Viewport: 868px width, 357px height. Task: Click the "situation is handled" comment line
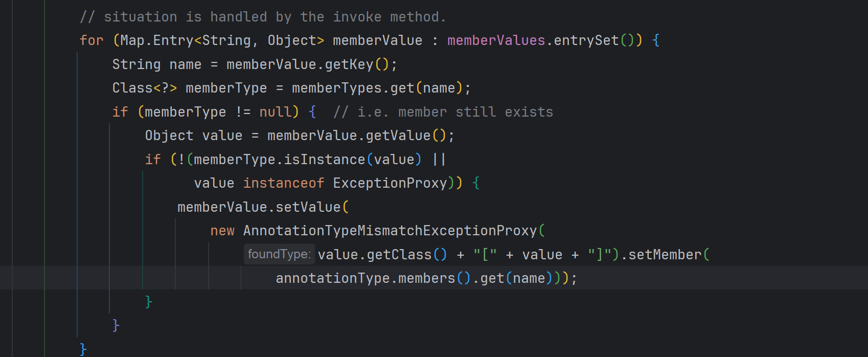coord(263,17)
